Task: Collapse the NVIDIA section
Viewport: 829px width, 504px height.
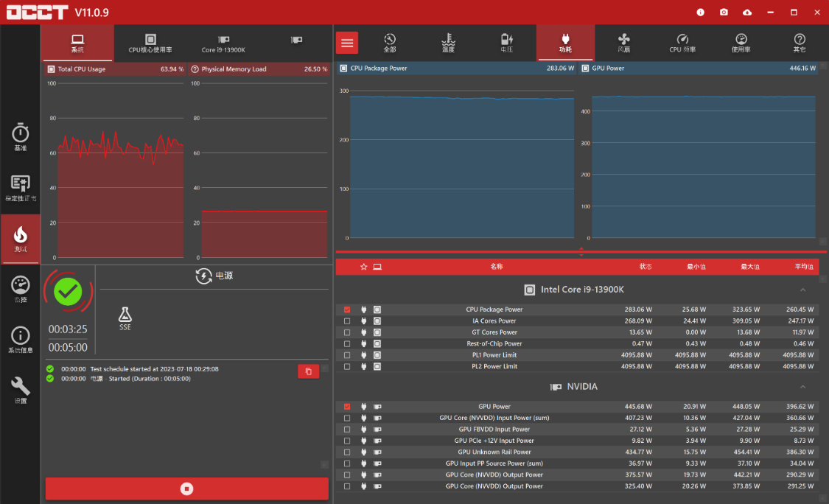Action: 802,387
